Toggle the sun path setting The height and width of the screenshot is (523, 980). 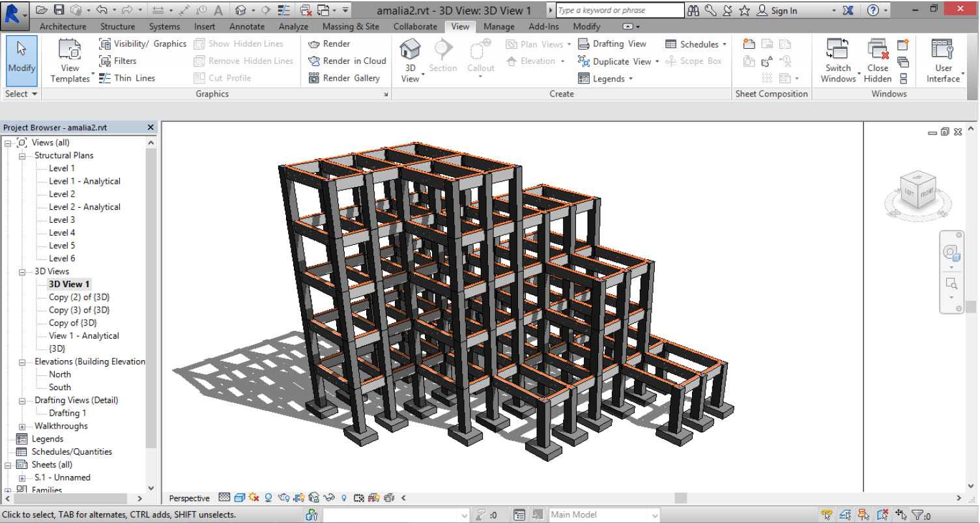(x=253, y=498)
